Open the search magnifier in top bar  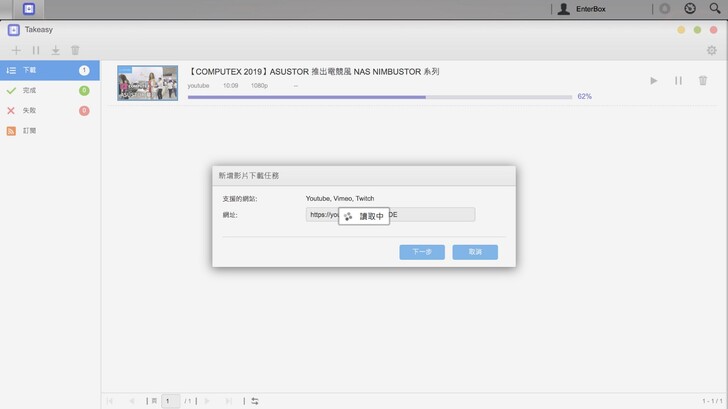click(715, 8)
